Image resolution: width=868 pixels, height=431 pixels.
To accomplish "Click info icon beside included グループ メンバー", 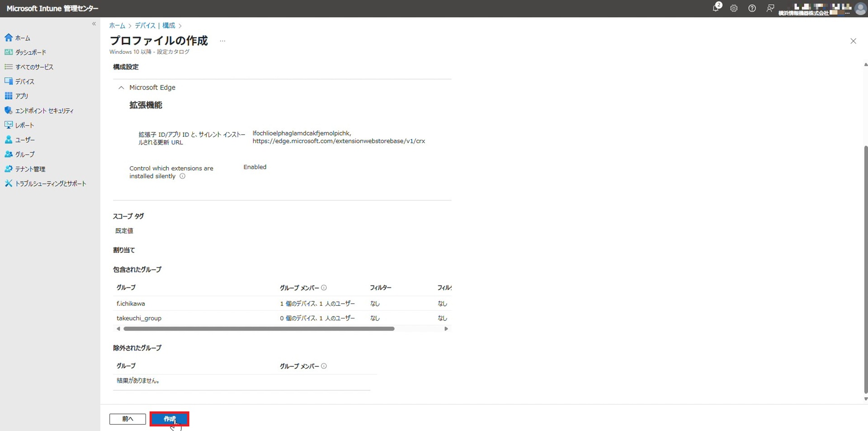I will [324, 288].
